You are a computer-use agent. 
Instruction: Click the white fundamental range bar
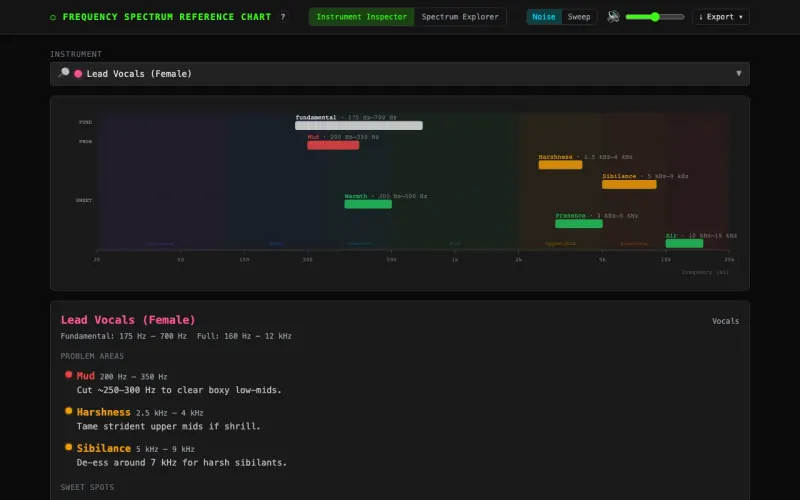pyautogui.click(x=359, y=126)
